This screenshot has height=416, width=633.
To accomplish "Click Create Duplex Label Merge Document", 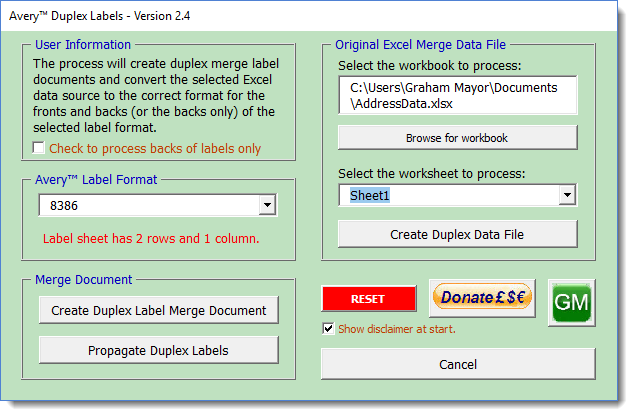I will pos(159,310).
